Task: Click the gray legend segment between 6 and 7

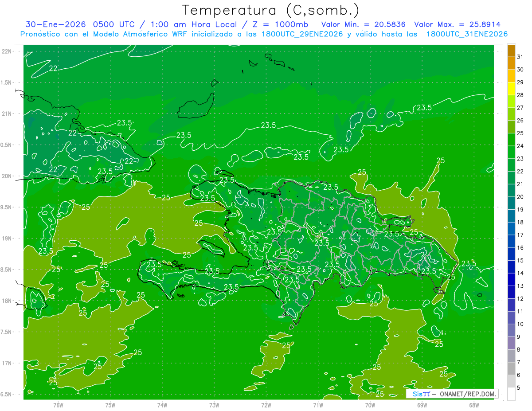Action: click(511, 368)
